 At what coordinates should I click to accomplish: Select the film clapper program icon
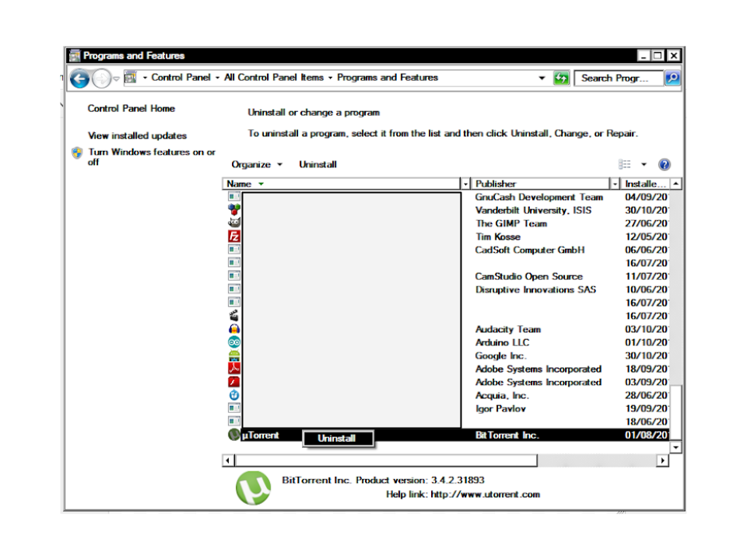tap(234, 315)
